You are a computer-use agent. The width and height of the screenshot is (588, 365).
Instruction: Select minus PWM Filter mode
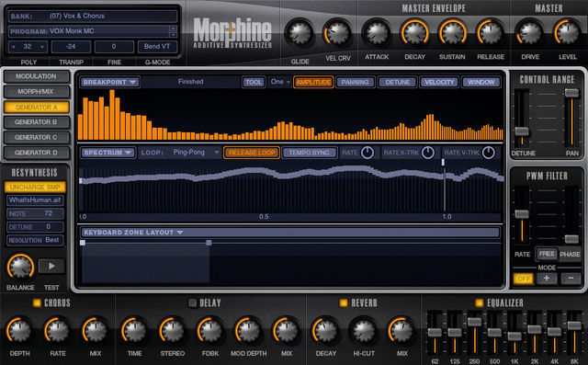point(571,279)
